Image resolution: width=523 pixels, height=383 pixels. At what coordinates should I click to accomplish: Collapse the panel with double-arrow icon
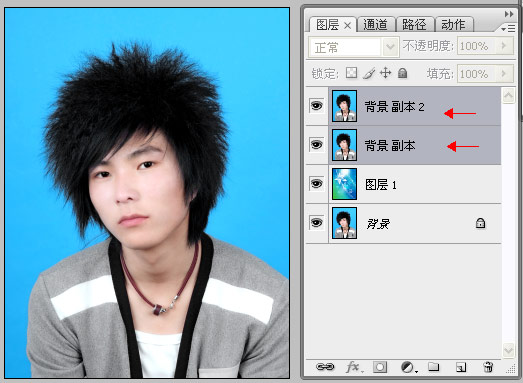tap(509, 14)
